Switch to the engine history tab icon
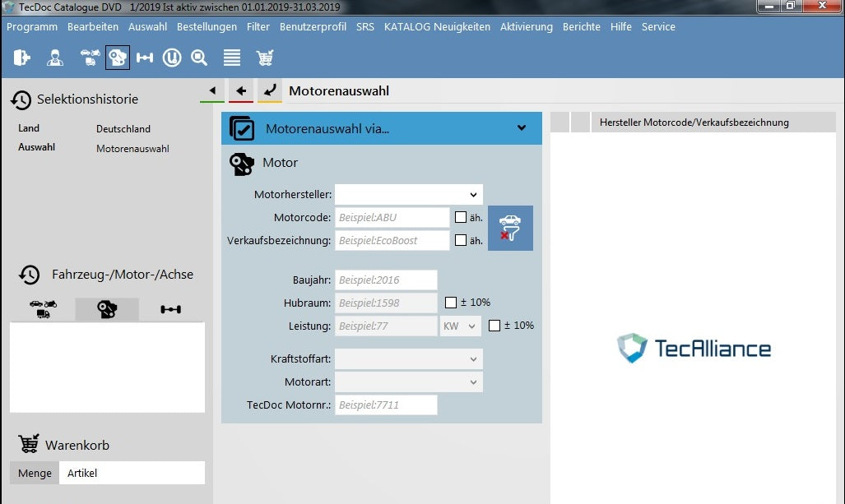The width and height of the screenshot is (845, 504). [107, 309]
